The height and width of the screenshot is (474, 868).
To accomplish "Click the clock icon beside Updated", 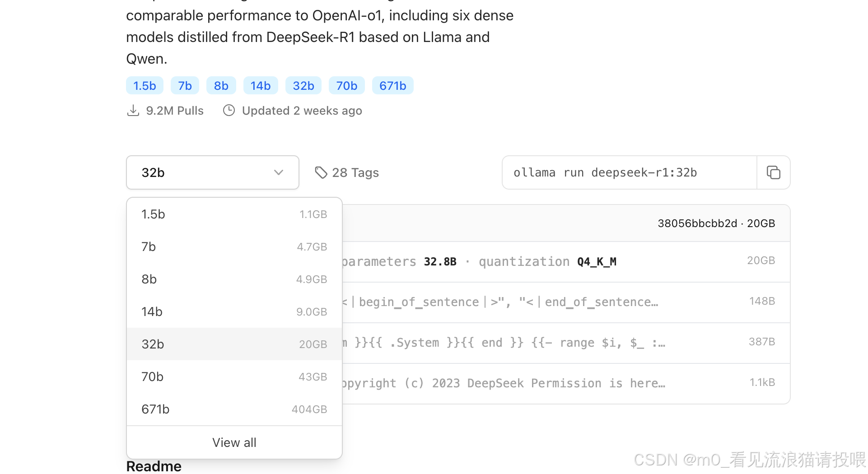I will (229, 111).
